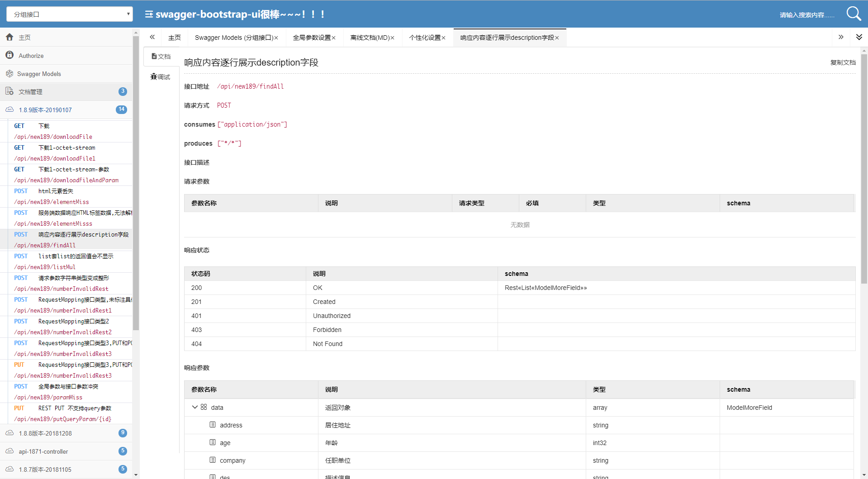The image size is (868, 479).
Task: Click 复制文档 to copy the document
Action: (843, 62)
